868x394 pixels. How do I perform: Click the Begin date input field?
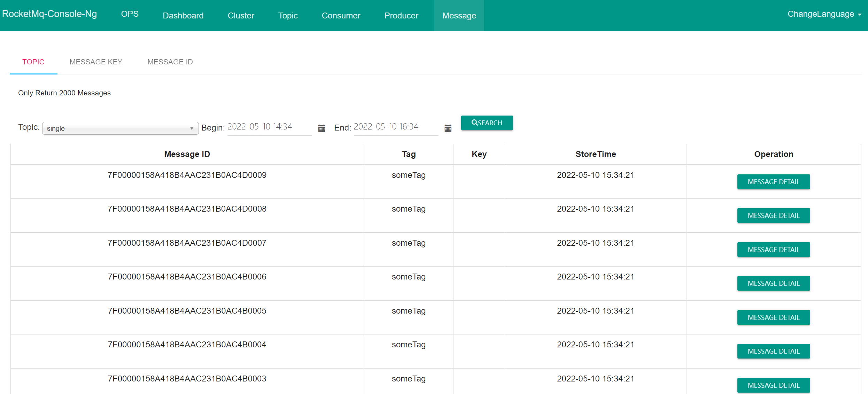[269, 127]
